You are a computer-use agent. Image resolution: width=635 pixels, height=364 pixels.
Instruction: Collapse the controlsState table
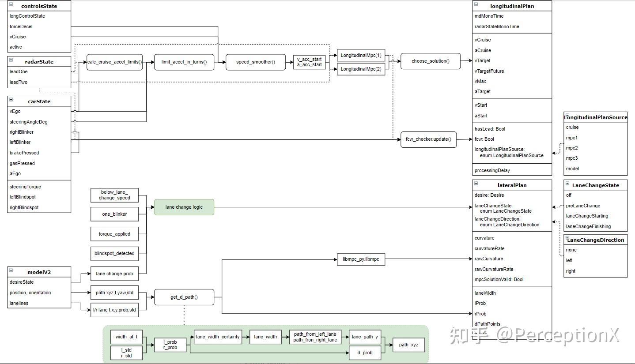11,4
